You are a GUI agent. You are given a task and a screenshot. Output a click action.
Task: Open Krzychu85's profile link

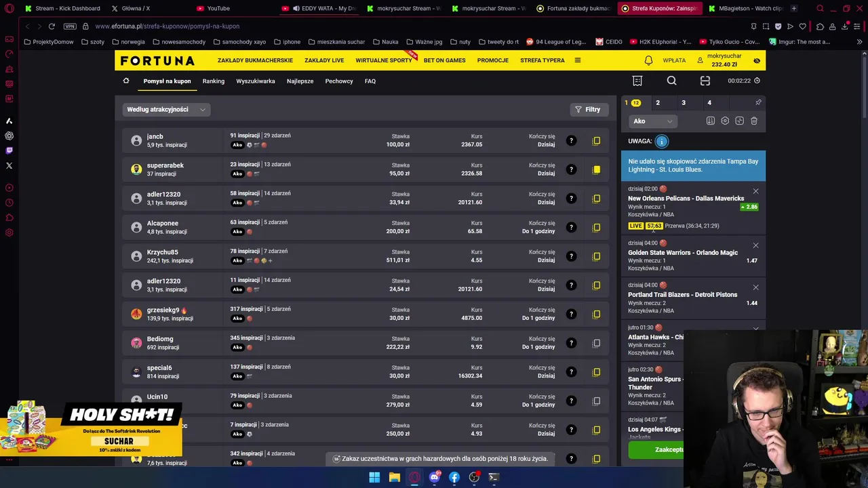163,252
